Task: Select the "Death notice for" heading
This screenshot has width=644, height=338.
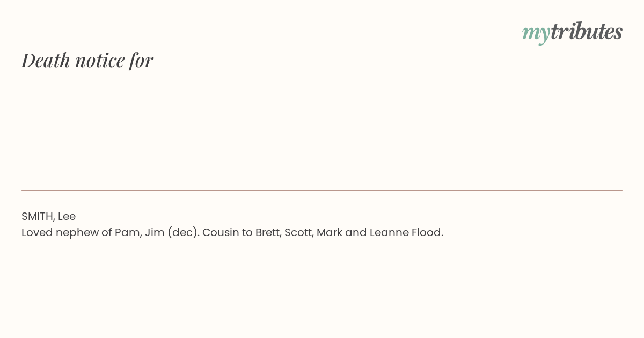Action: click(87, 60)
